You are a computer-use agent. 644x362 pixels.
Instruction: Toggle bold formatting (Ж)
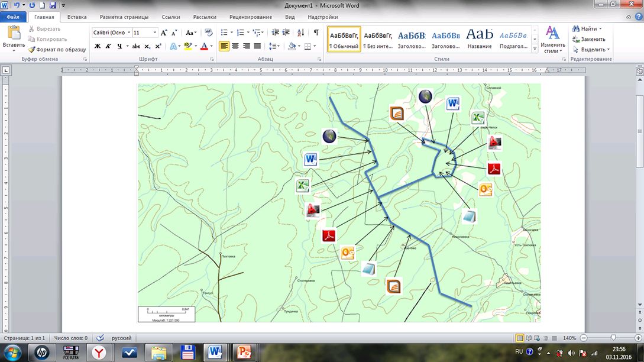click(x=98, y=46)
